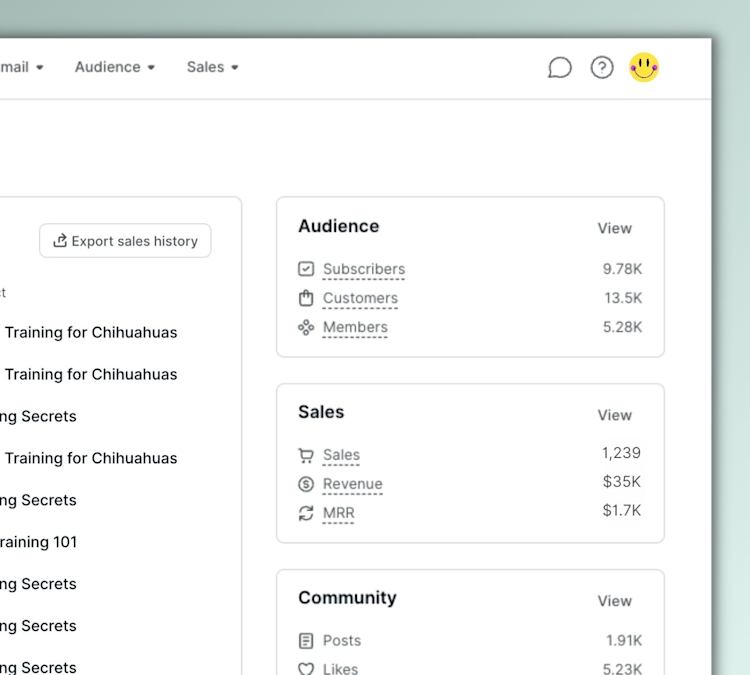Click the $1.7K MRR value
The image size is (750, 675).
pos(621,510)
